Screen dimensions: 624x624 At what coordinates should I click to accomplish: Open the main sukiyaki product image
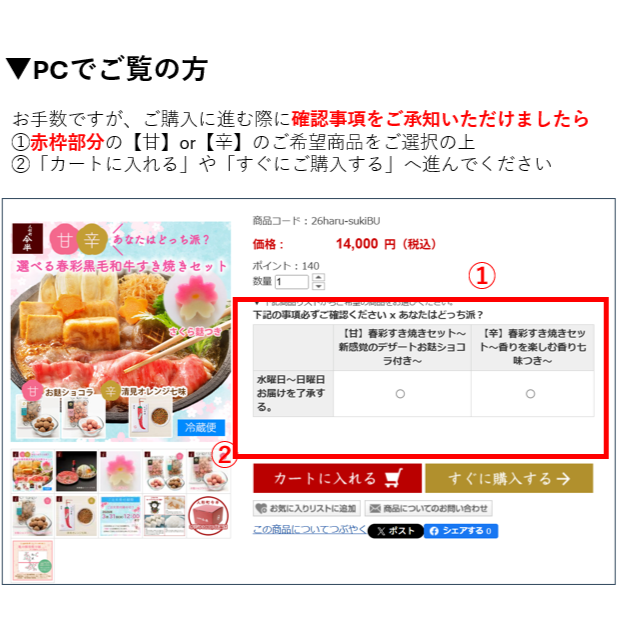tap(121, 332)
